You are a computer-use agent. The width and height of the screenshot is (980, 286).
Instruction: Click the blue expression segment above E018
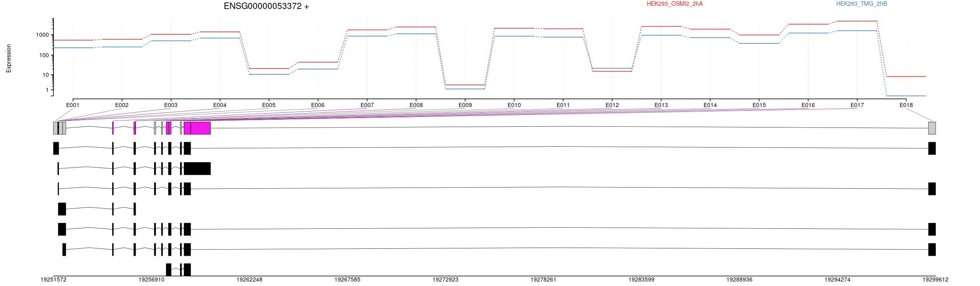click(x=906, y=96)
